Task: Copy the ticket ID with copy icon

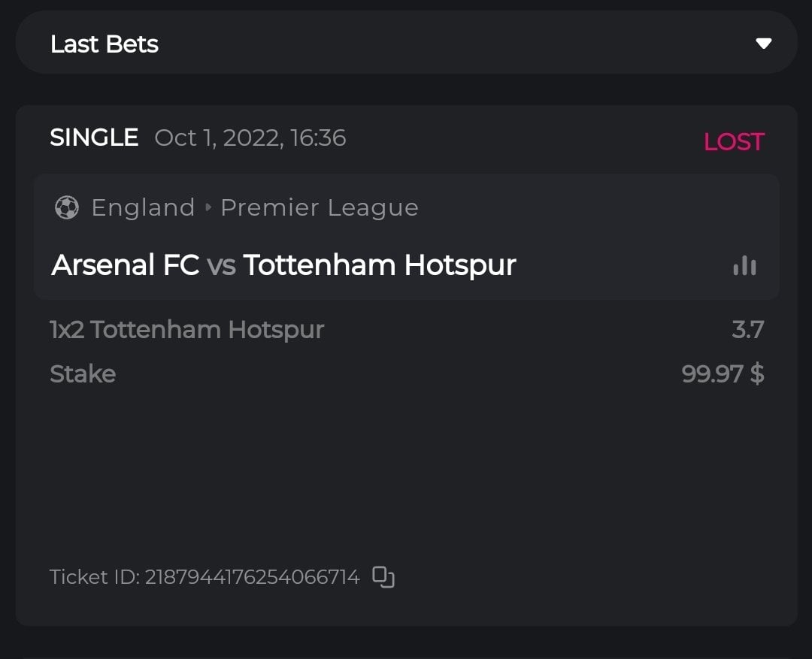Action: pyautogui.click(x=383, y=577)
